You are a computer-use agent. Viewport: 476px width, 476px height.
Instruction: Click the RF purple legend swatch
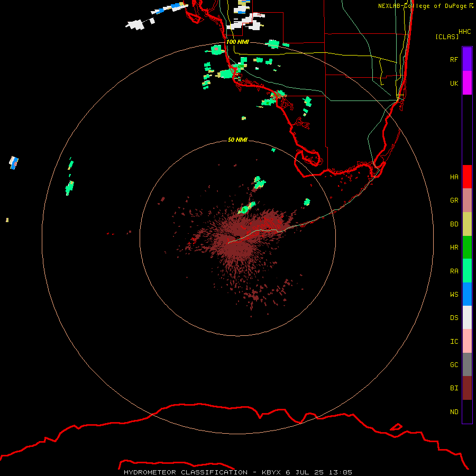[x=467, y=59]
